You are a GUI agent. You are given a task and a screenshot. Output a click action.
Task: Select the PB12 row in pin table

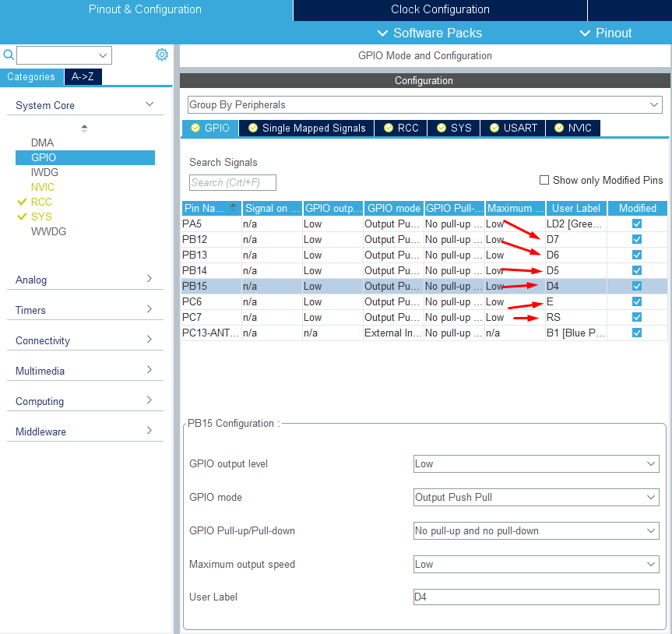coord(210,239)
